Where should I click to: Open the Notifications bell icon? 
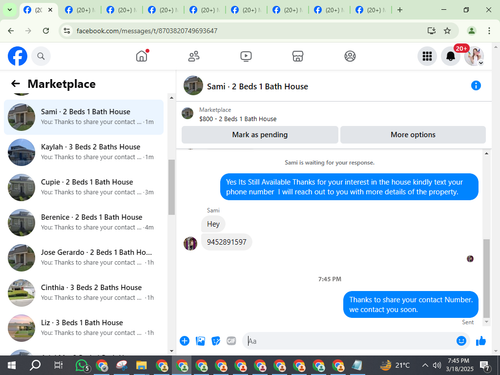(x=451, y=56)
